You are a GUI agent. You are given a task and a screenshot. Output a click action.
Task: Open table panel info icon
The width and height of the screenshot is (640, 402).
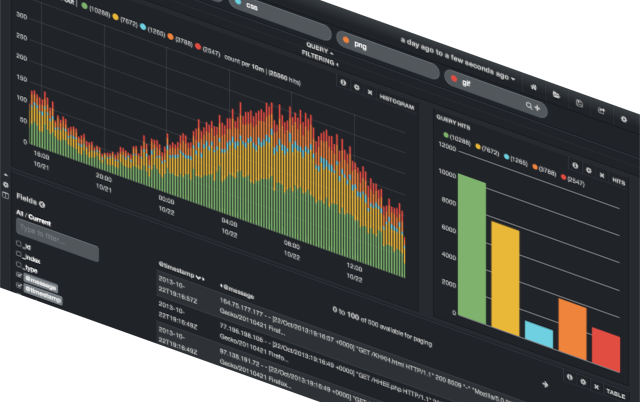[569, 377]
